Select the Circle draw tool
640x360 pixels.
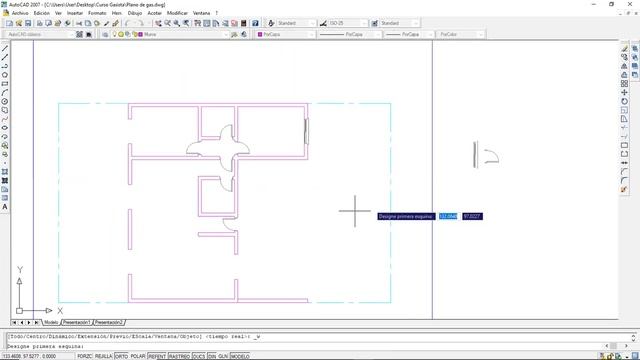[5, 102]
